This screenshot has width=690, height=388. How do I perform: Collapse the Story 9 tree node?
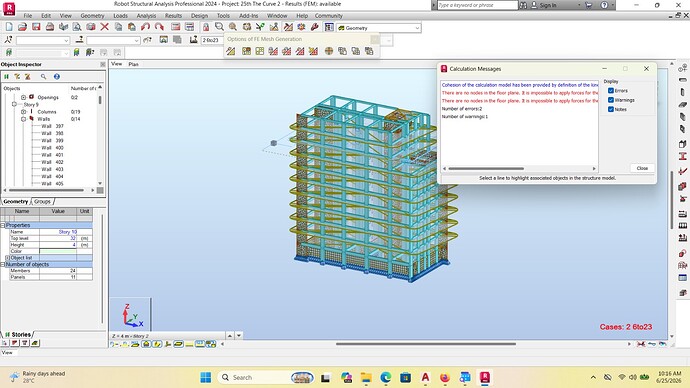14,105
